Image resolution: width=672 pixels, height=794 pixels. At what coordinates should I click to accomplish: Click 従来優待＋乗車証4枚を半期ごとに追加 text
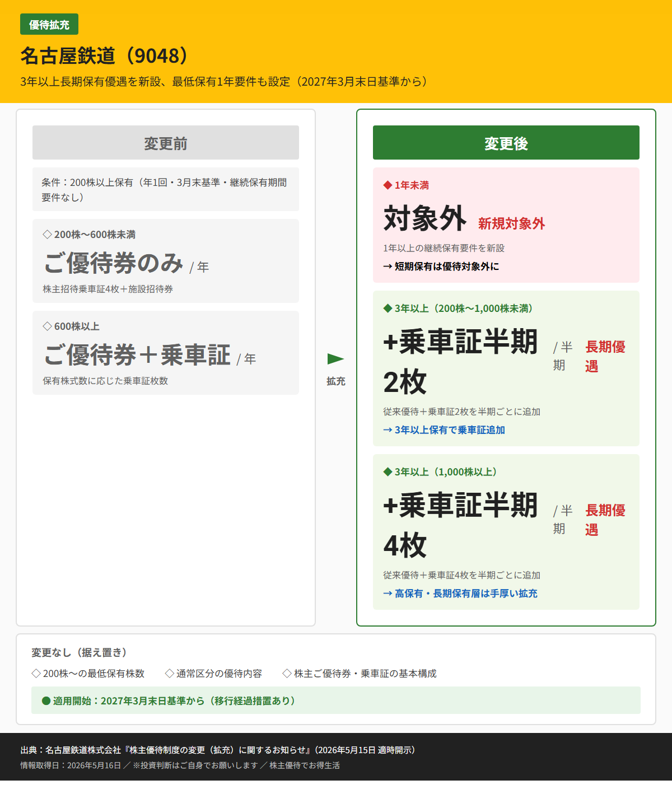(462, 575)
